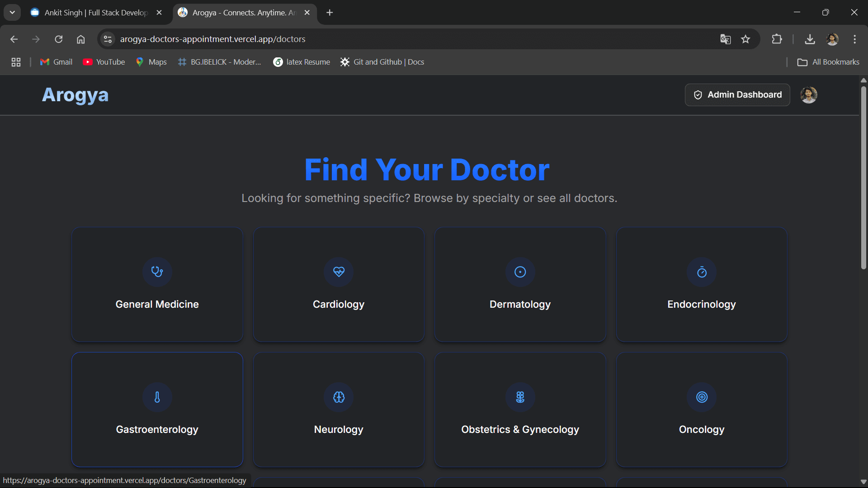
Task: Select the Arogya browser tab
Action: point(244,13)
